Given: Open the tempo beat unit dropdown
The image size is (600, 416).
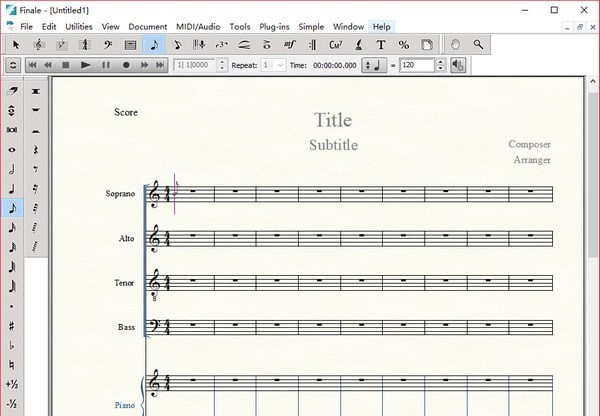Looking at the screenshot, I should pyautogui.click(x=372, y=65).
